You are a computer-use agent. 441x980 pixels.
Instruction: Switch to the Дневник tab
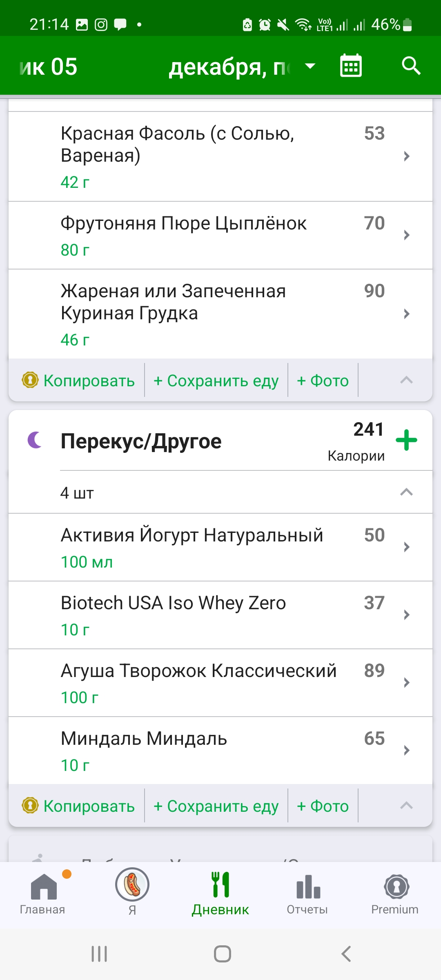[220, 893]
